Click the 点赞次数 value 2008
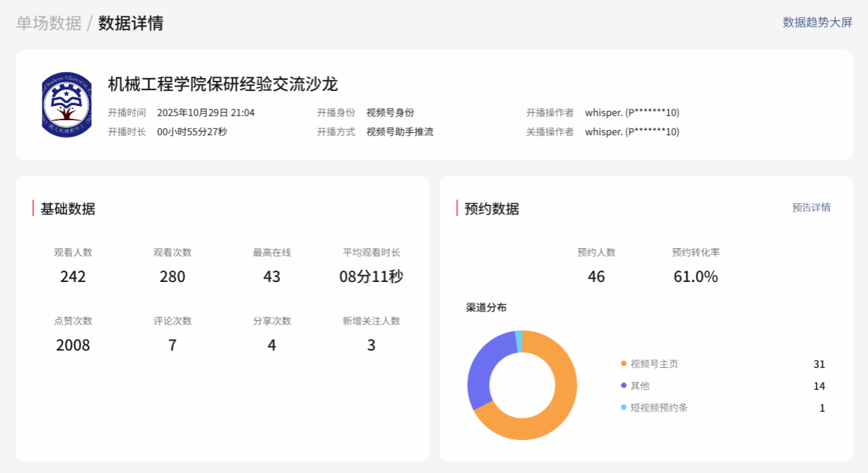Viewport: 868px width, 473px height. click(73, 346)
